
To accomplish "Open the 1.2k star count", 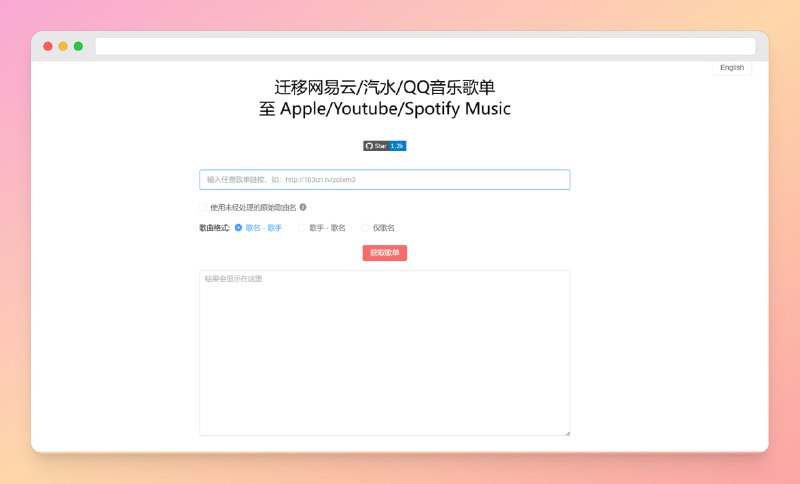I will [397, 146].
